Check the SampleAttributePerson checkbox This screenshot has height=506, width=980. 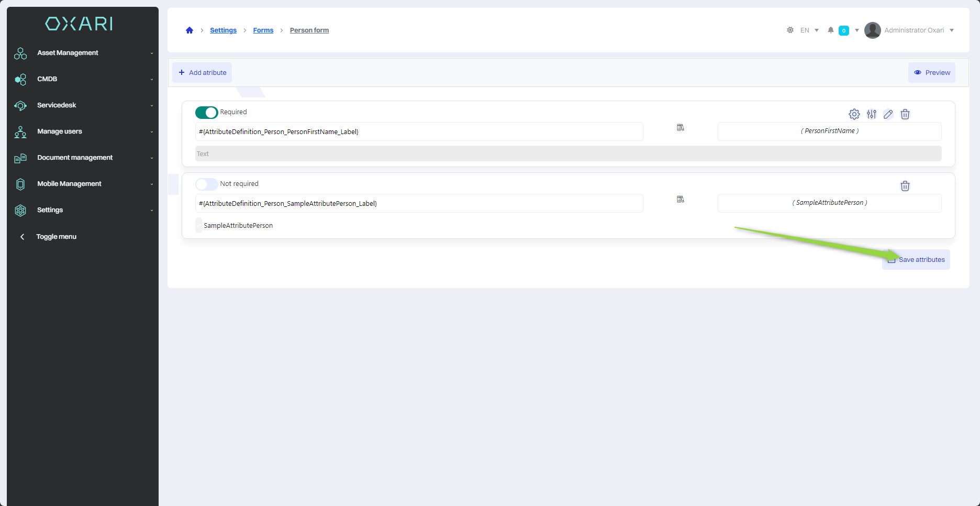[x=199, y=226]
